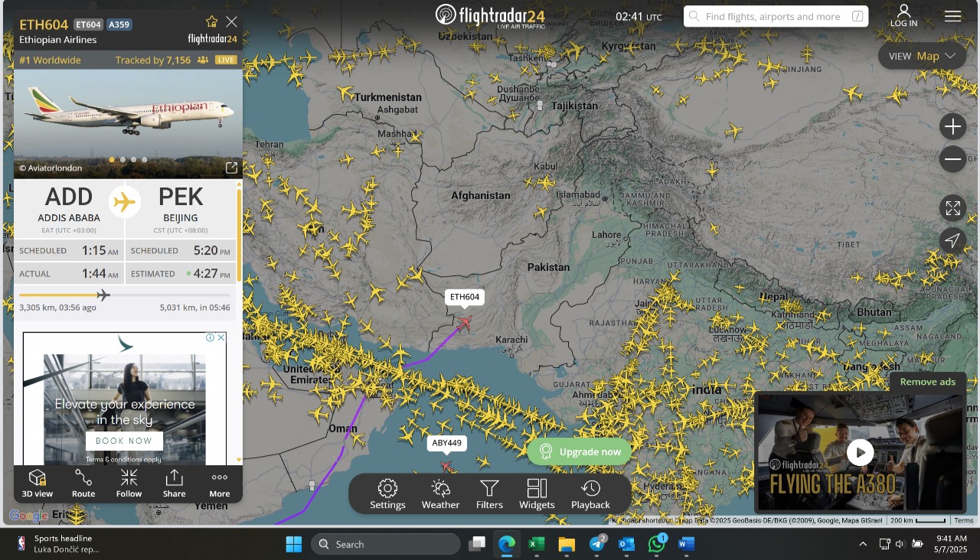Open Sports headline news widget

tap(58, 544)
